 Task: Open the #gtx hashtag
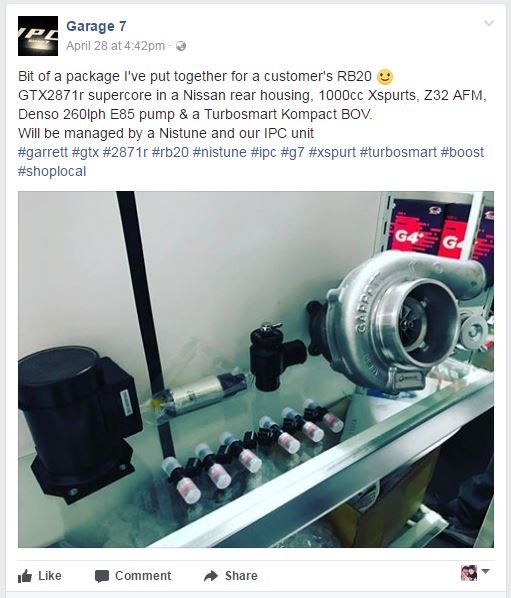tap(85, 152)
